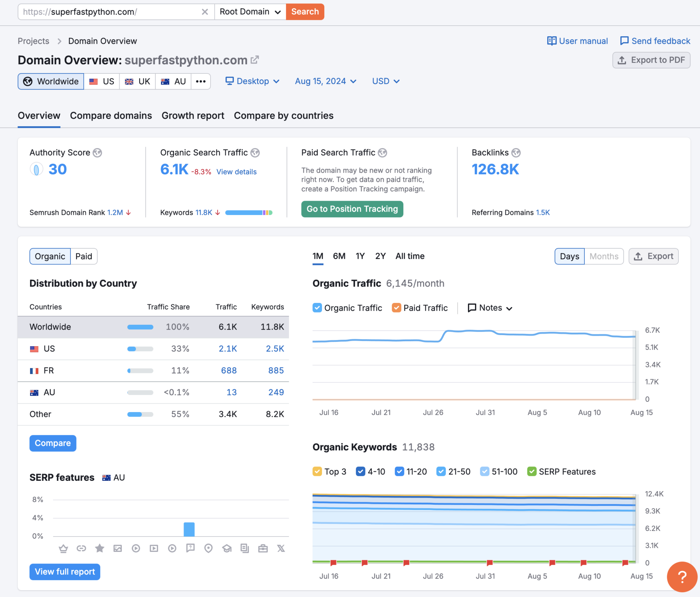Screen dimensions: 700x597
Task: Click Go to Position Tracking button
Action: [x=352, y=209]
